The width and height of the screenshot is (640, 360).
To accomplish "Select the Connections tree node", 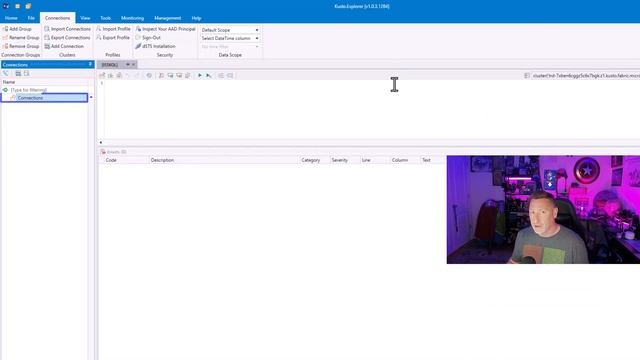I will coord(44,98).
